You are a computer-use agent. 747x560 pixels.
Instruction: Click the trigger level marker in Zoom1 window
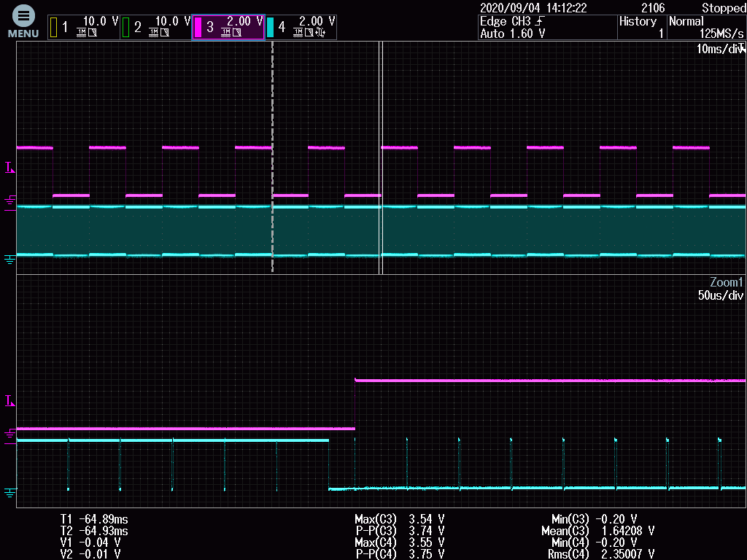[9, 400]
